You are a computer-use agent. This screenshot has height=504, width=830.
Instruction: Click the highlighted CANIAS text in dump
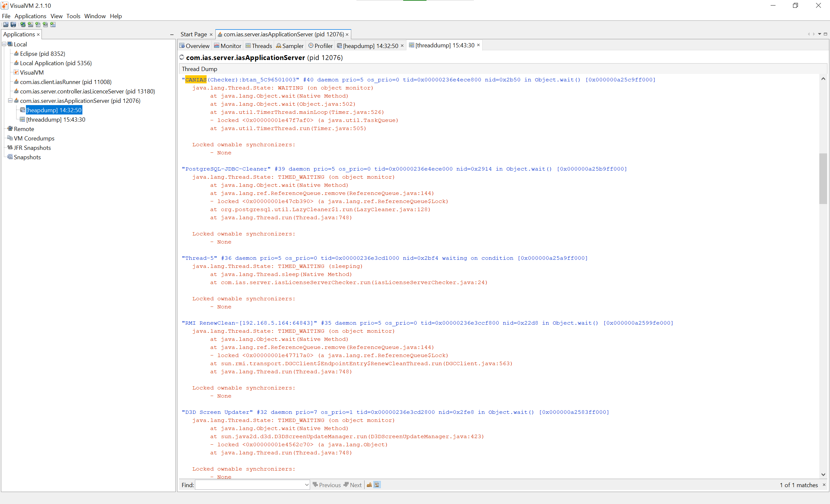click(196, 80)
